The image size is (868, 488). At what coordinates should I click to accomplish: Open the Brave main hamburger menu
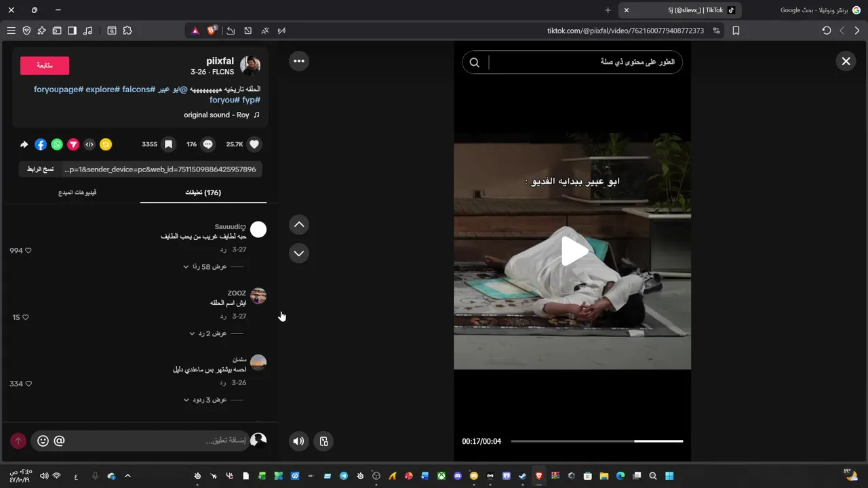11,30
